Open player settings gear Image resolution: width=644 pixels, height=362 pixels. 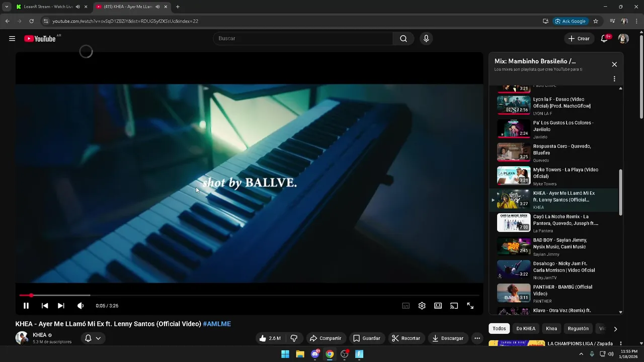point(422,306)
